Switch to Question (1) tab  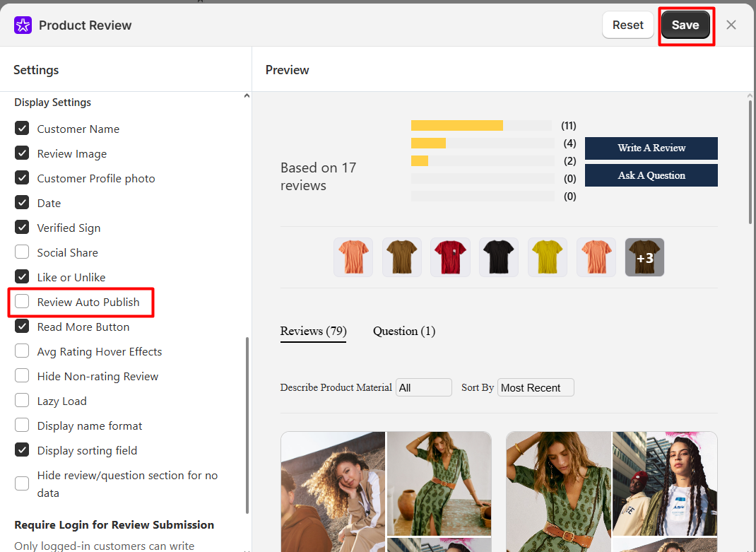[x=404, y=331]
